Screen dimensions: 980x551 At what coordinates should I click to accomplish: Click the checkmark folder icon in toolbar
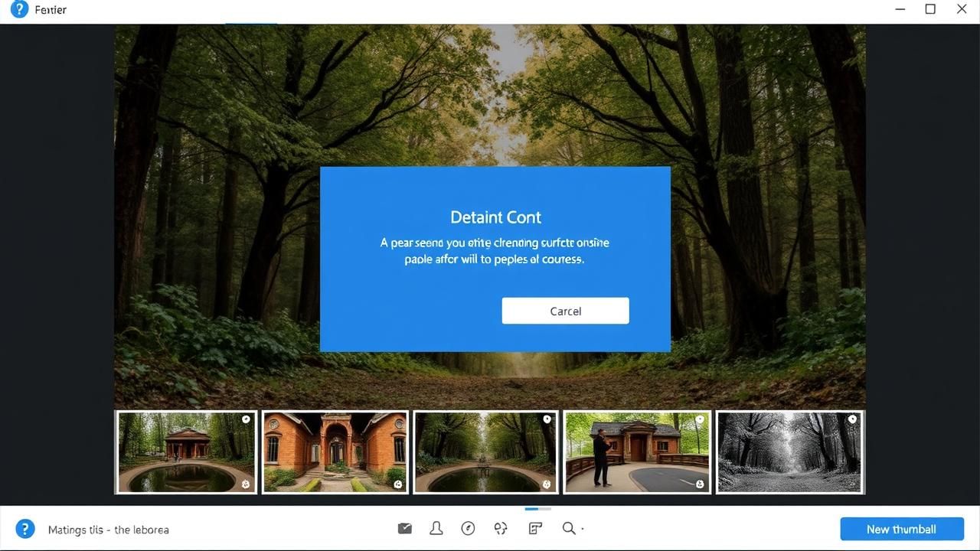[x=405, y=528]
